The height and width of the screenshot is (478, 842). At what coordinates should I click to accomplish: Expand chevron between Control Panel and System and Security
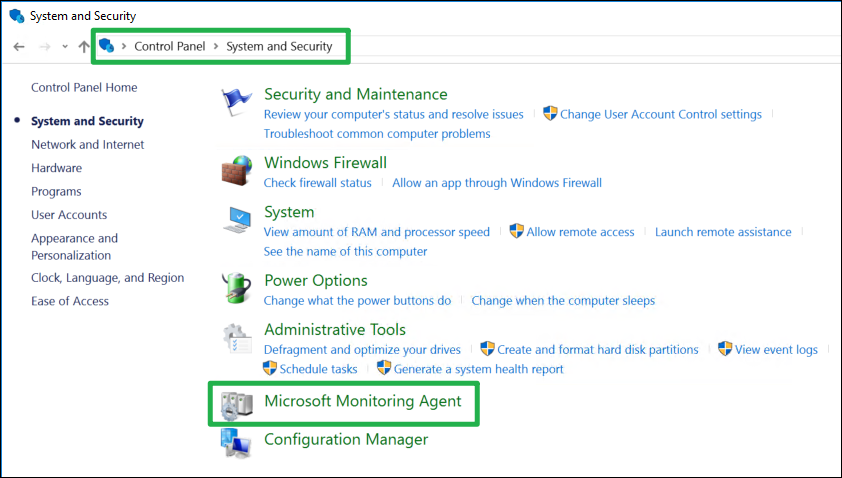click(x=216, y=46)
